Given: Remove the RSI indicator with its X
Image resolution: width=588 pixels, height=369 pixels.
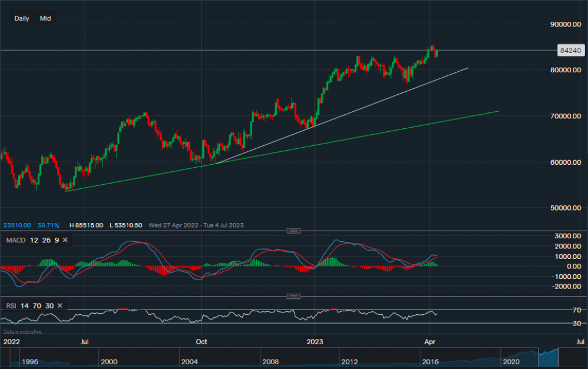Looking at the screenshot, I should click(61, 305).
